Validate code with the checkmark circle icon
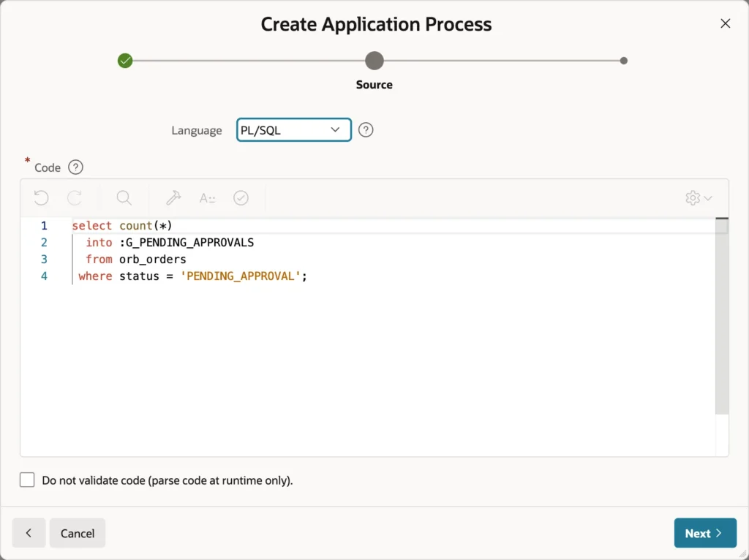The image size is (749, 560). point(241,197)
